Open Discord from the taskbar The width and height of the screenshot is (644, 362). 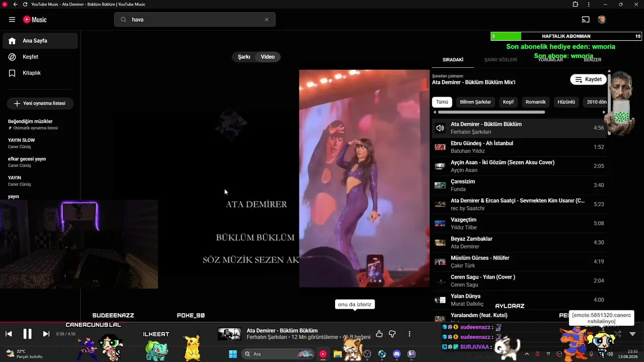point(396,354)
